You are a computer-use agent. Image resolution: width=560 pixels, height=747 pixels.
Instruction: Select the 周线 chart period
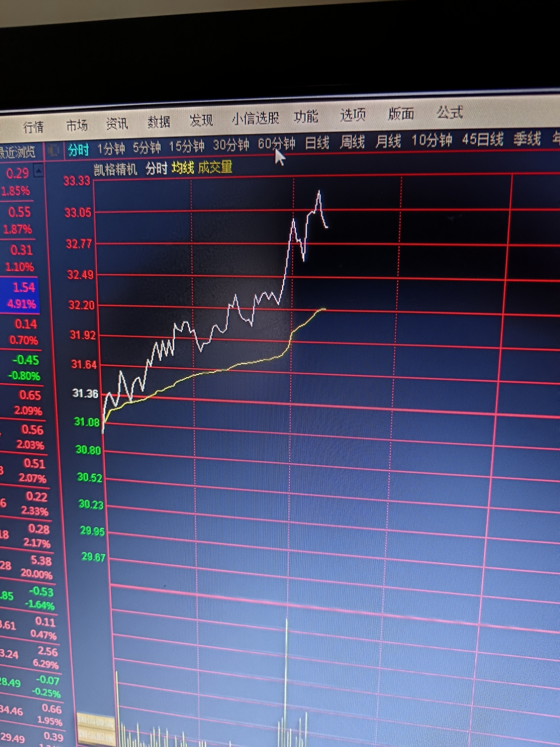tap(352, 142)
